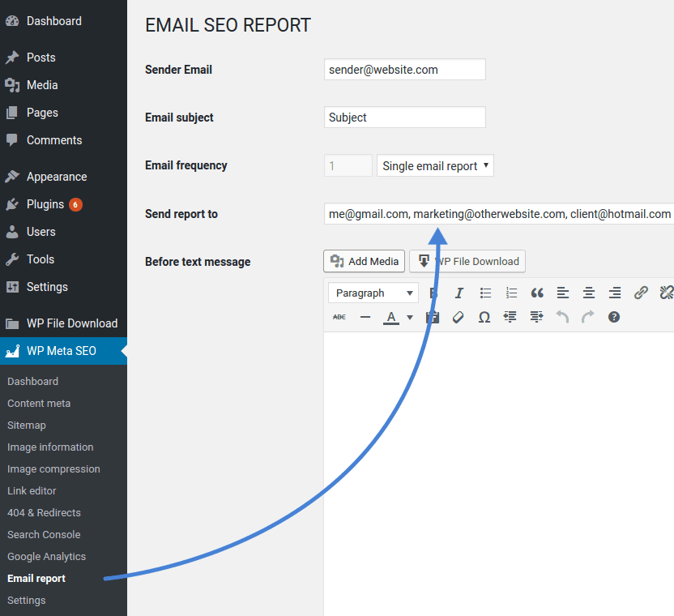This screenshot has width=674, height=616.
Task: Apply the text color A swatch
Action: (x=391, y=317)
